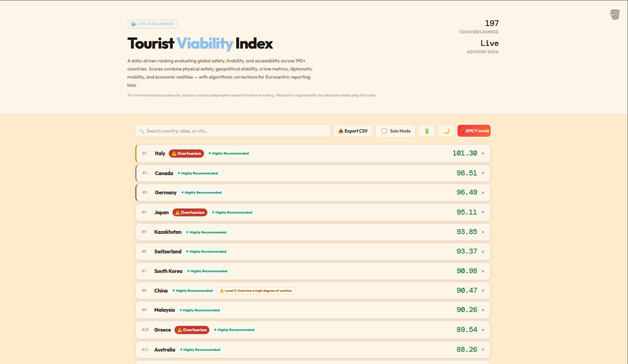Click Japan's score 95.11
This screenshot has height=364, width=628.
click(x=467, y=212)
